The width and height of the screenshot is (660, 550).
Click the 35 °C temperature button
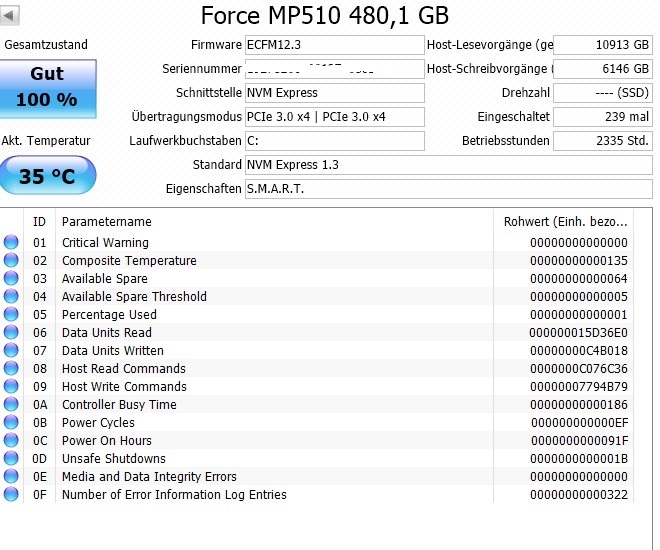[x=48, y=175]
